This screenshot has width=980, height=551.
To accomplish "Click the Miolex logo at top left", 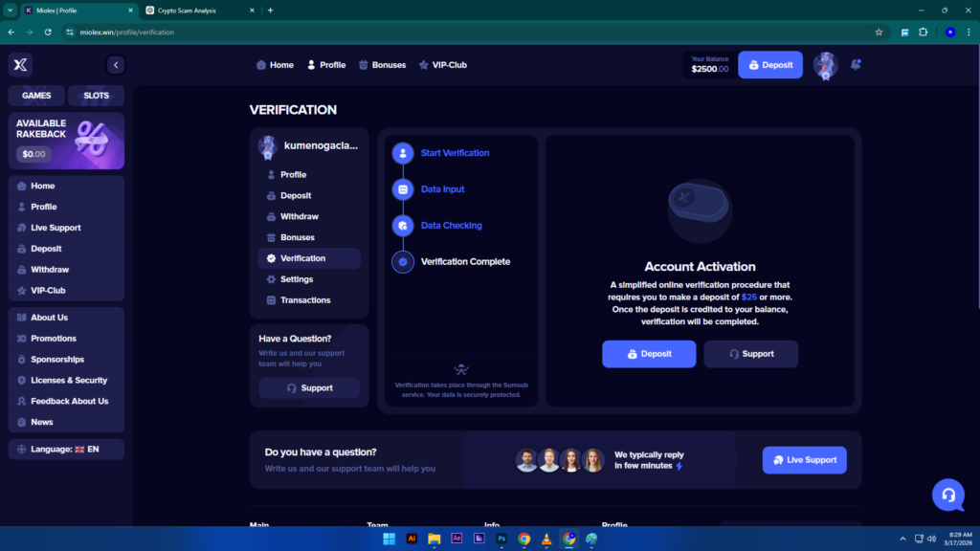I will pos(19,64).
